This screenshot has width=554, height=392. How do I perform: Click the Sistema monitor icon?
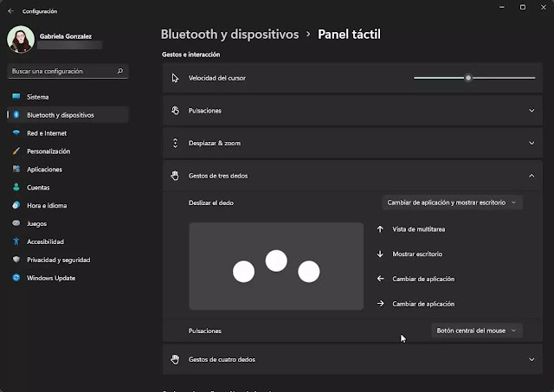(x=16, y=96)
